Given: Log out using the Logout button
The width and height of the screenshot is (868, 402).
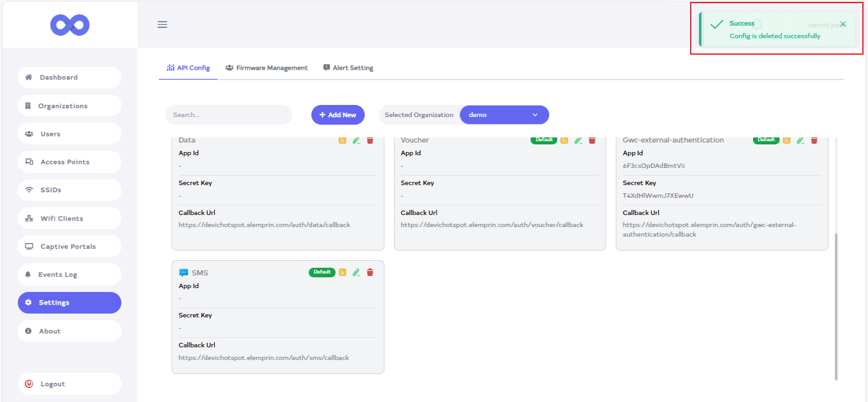Looking at the screenshot, I should click(69, 384).
